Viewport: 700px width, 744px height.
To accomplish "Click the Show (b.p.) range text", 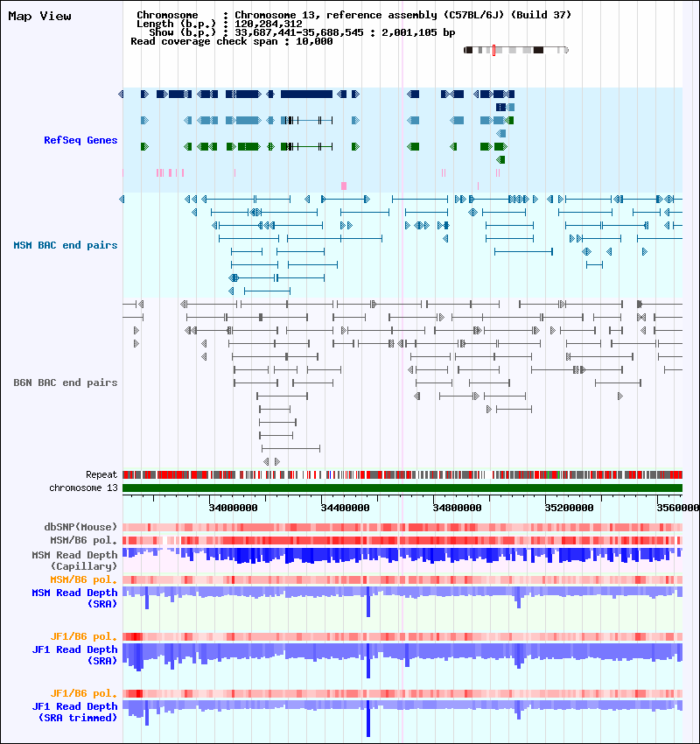I will (x=302, y=32).
